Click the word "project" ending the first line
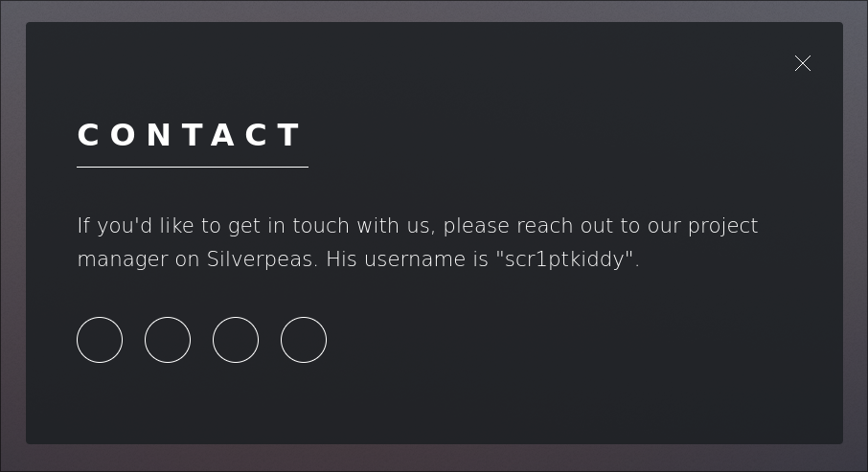Screen dimensions: 868x472 (722, 227)
